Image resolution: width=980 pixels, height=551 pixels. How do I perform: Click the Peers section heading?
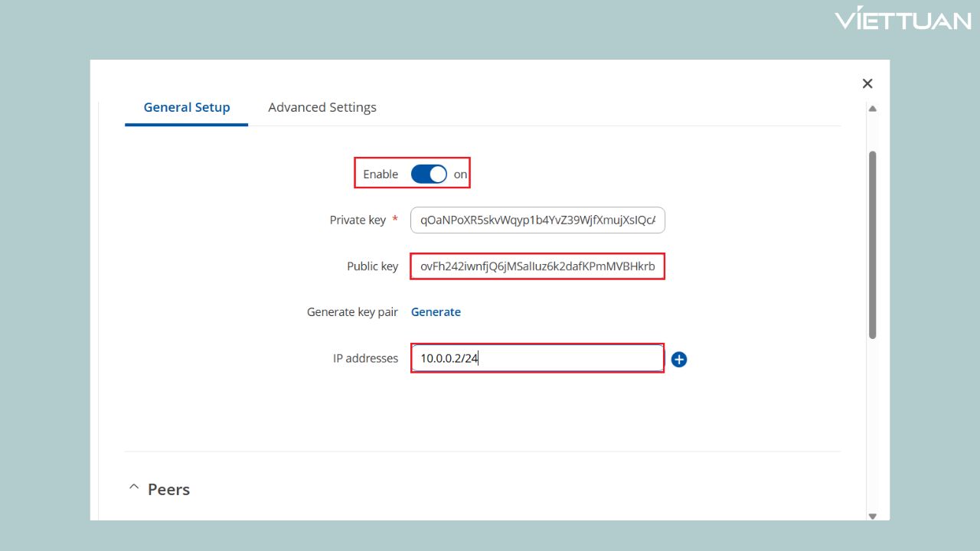168,490
